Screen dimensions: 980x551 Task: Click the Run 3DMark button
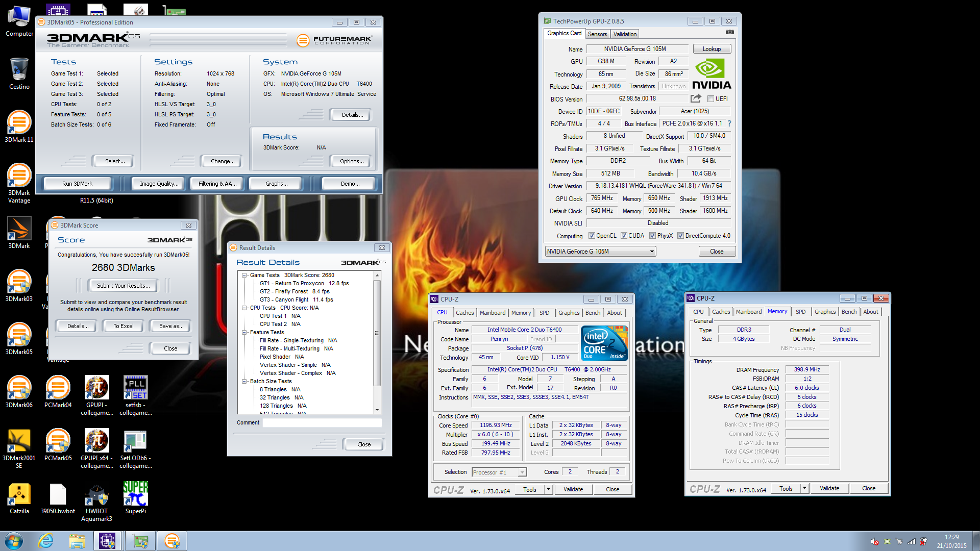click(x=77, y=184)
